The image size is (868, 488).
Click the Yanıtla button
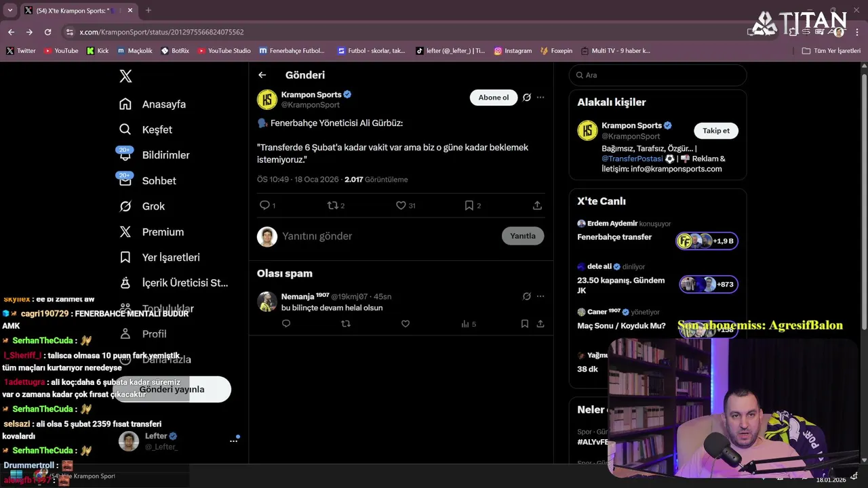[x=523, y=236]
